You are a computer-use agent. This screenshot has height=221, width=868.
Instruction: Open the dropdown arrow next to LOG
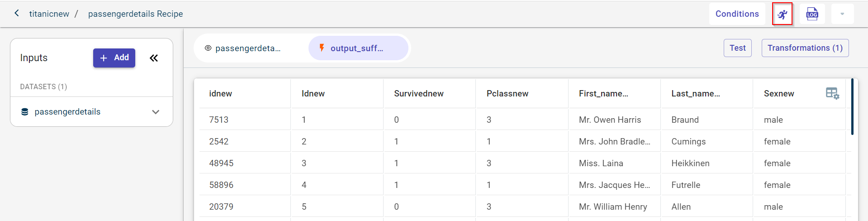842,14
